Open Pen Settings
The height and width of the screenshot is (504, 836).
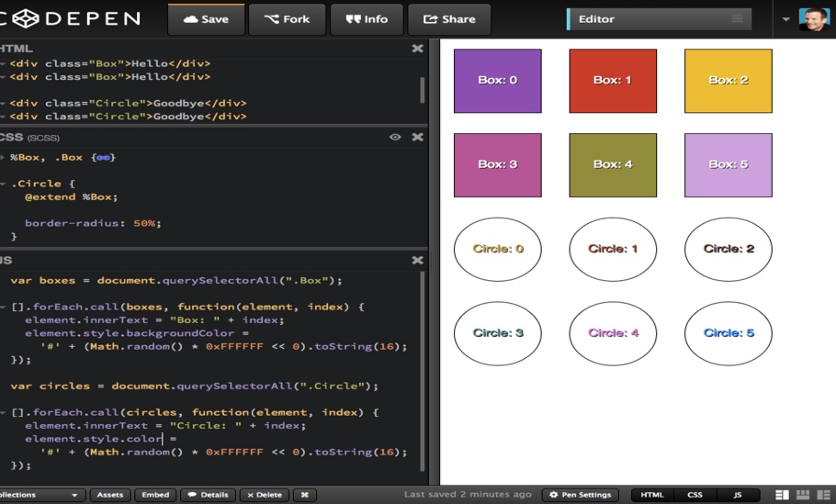(x=580, y=495)
